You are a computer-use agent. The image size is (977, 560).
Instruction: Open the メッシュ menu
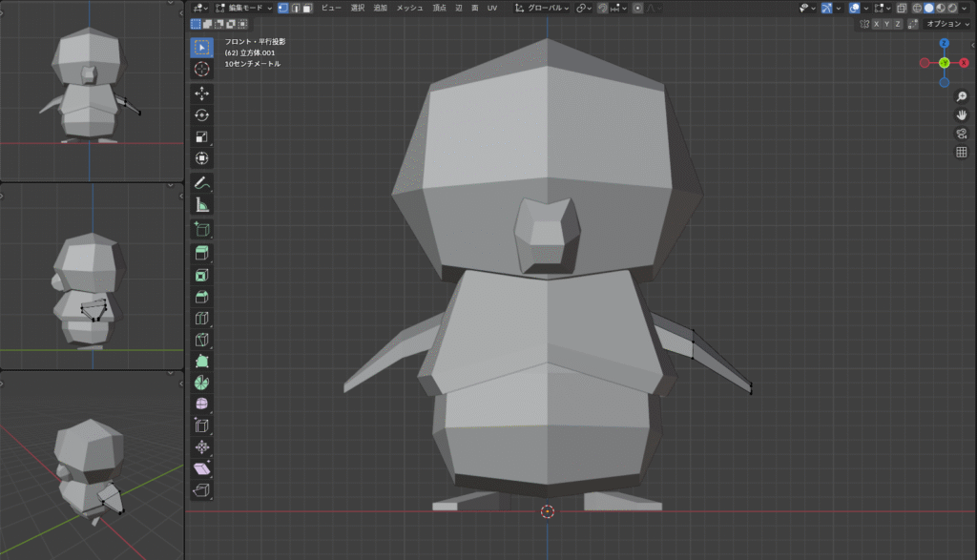point(409,8)
